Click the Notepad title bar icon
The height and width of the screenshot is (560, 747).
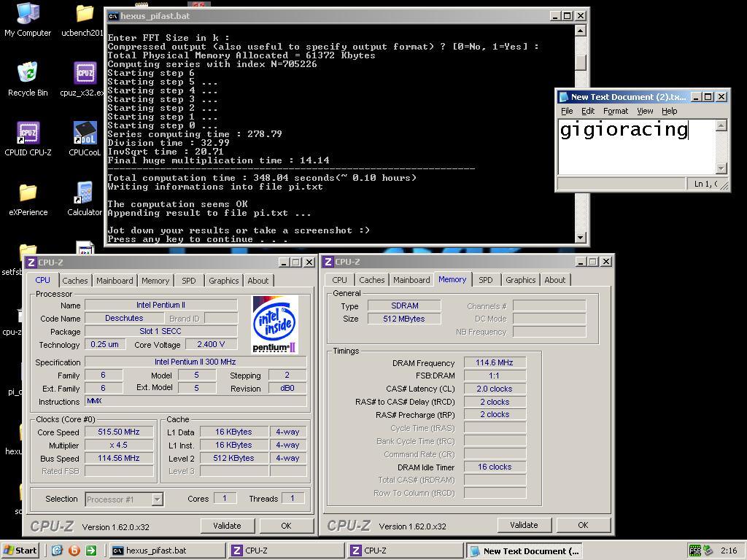[564, 97]
